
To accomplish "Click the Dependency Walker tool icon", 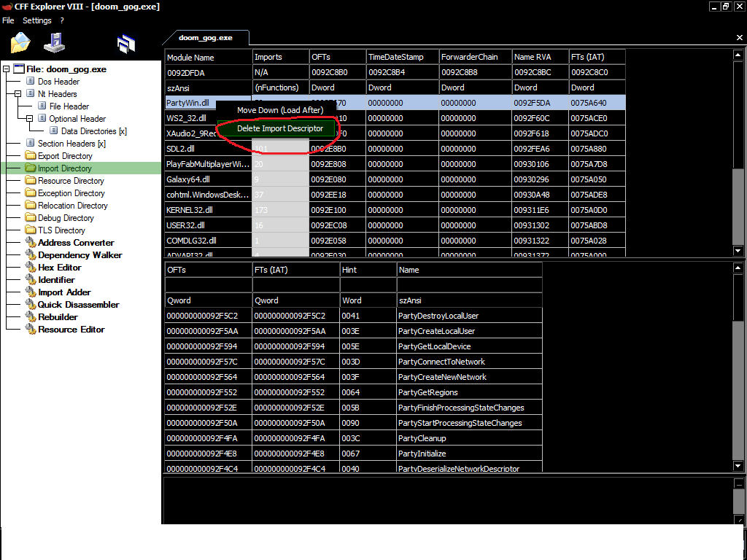I will point(31,254).
